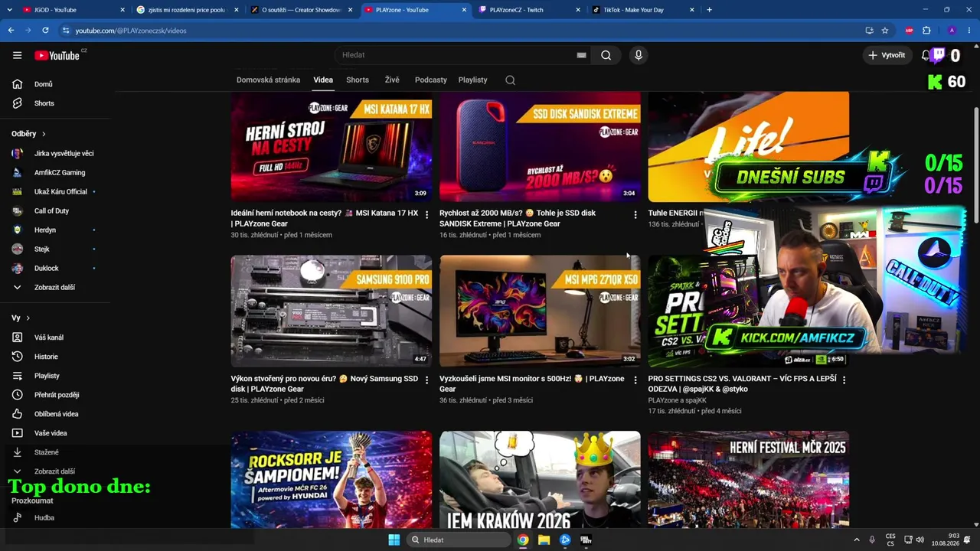Click the Vytvořit create button
This screenshot has height=551, width=980.
[x=887, y=55]
